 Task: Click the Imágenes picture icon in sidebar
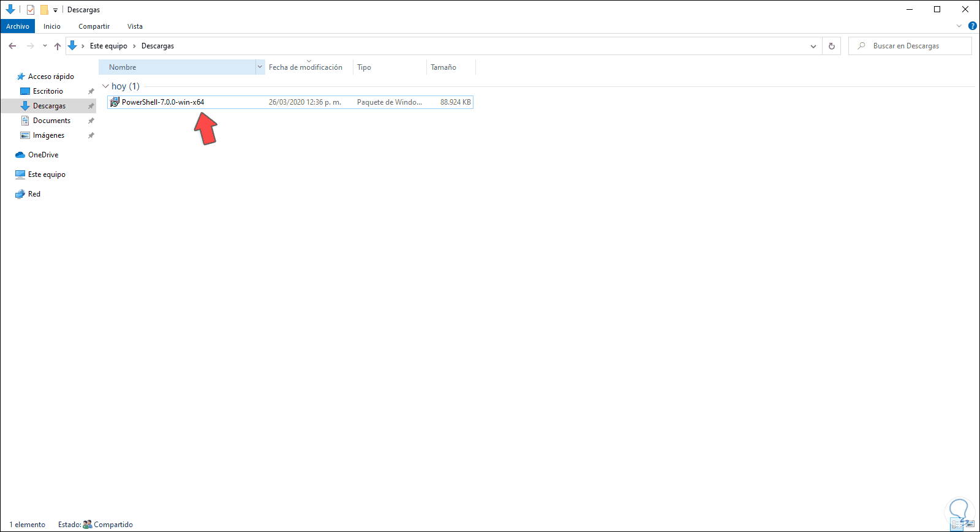point(25,135)
